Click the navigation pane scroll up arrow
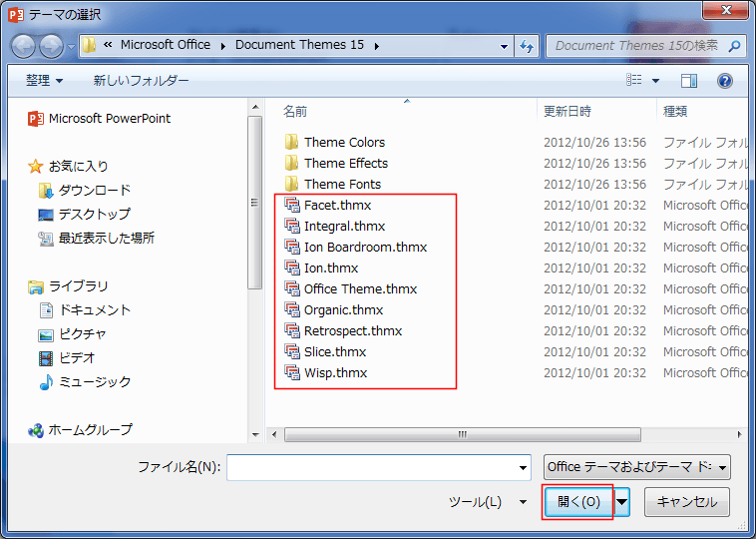The width and height of the screenshot is (756, 539). click(x=255, y=107)
